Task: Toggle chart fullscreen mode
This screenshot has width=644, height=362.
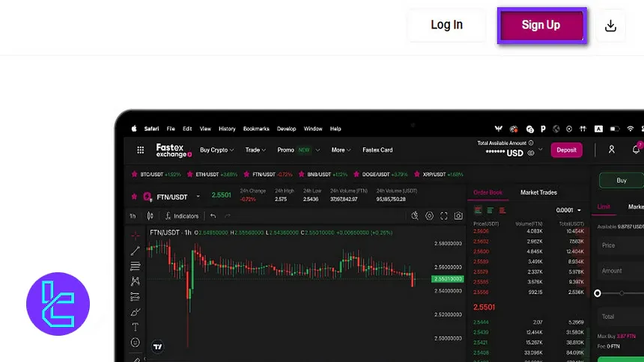Action: click(x=443, y=216)
